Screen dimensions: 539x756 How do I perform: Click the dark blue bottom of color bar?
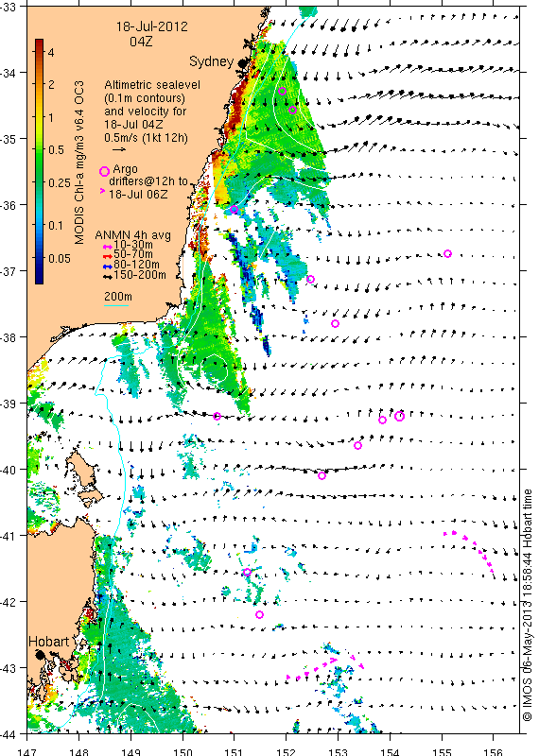click(39, 279)
